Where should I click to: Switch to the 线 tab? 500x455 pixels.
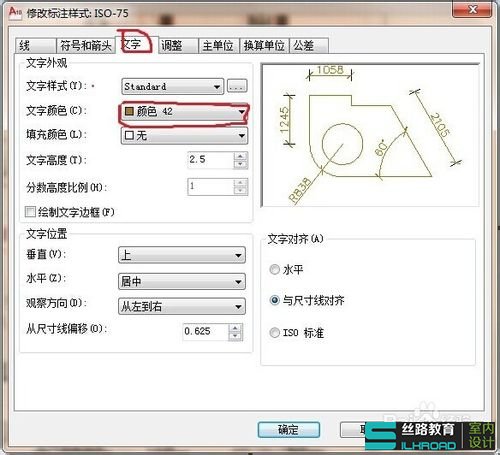coord(35,45)
